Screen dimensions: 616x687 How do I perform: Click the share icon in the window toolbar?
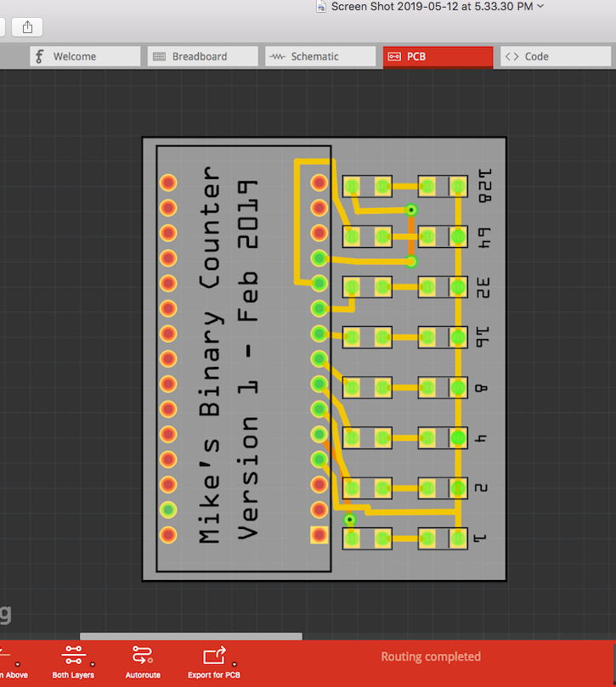(27, 27)
